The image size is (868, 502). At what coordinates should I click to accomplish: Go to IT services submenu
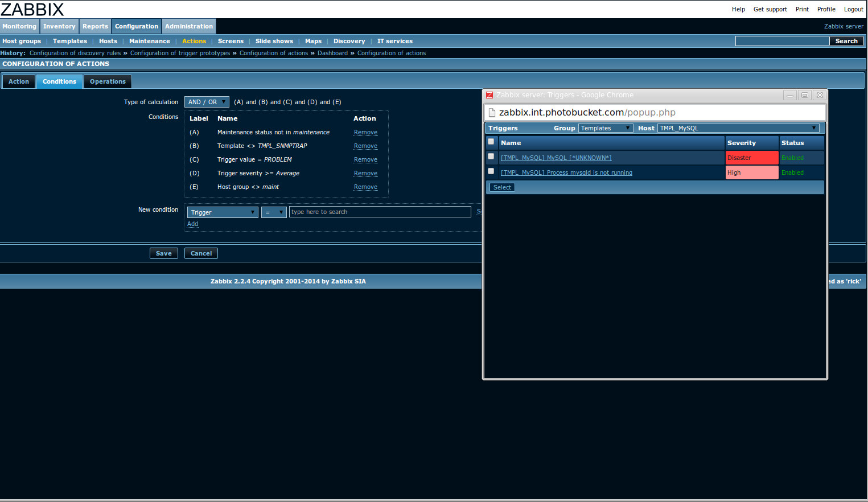pos(395,41)
